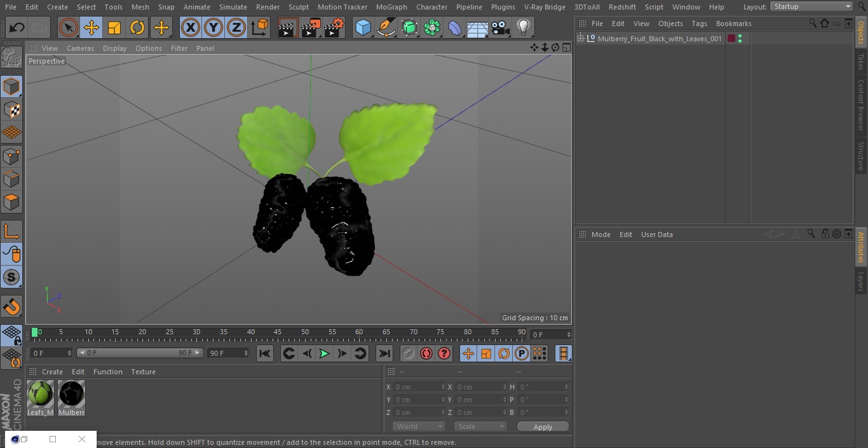Activate the Move tool
The image size is (868, 448).
tap(92, 27)
